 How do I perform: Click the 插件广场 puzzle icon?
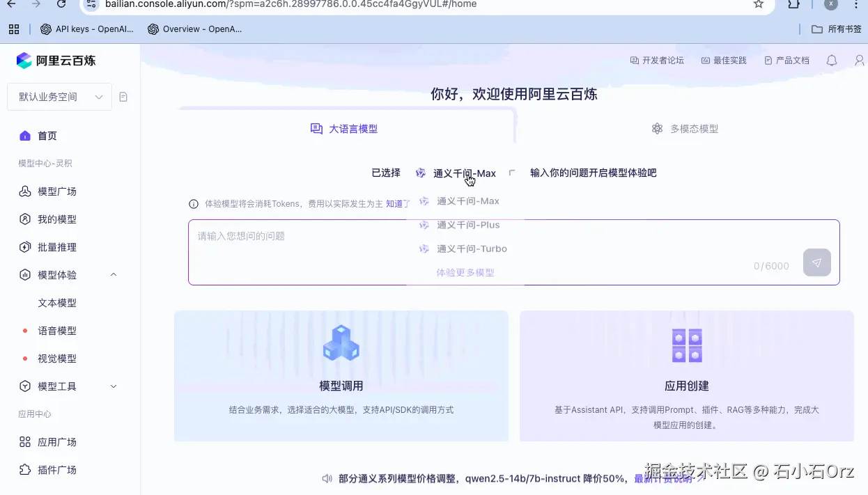coord(25,470)
